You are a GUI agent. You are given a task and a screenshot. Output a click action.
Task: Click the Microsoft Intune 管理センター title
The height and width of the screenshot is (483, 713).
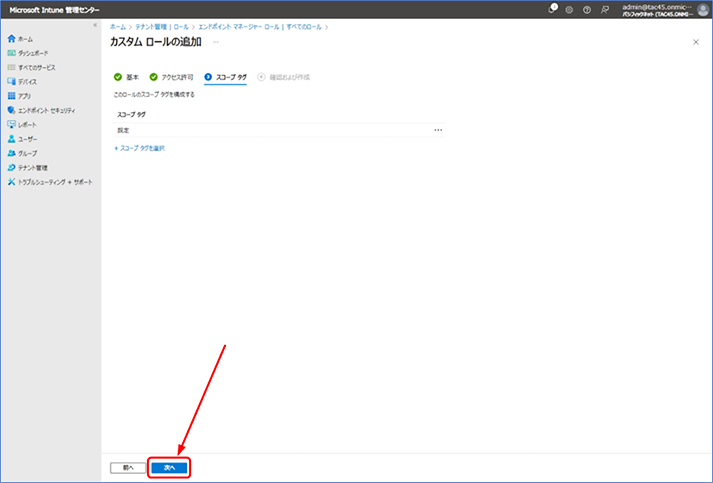[54, 10]
